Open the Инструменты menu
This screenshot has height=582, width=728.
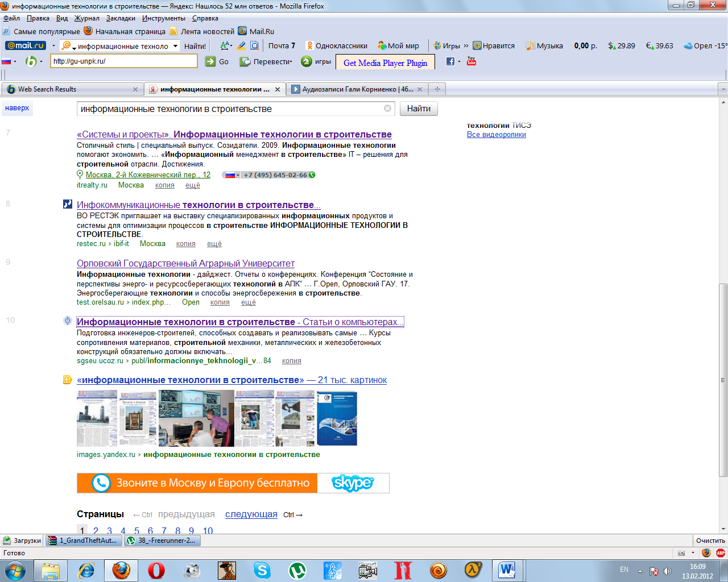coord(164,18)
